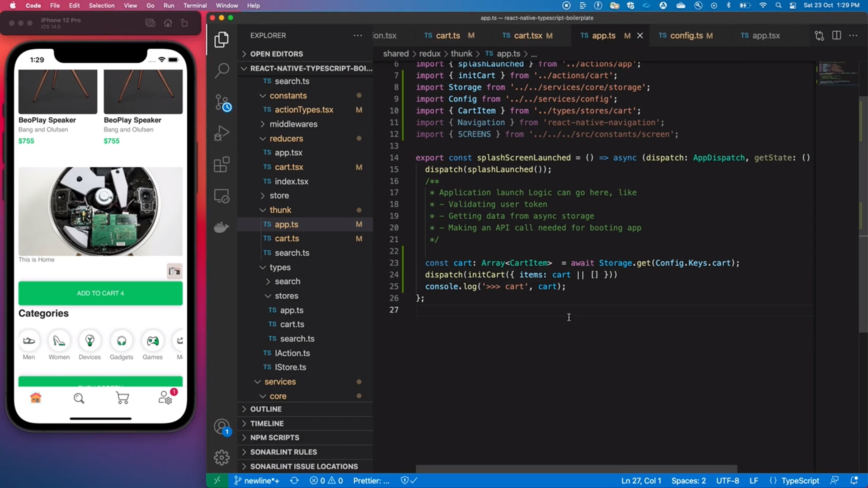Image resolution: width=868 pixels, height=488 pixels.
Task: Open the Search view in the activity bar
Action: [x=222, y=70]
